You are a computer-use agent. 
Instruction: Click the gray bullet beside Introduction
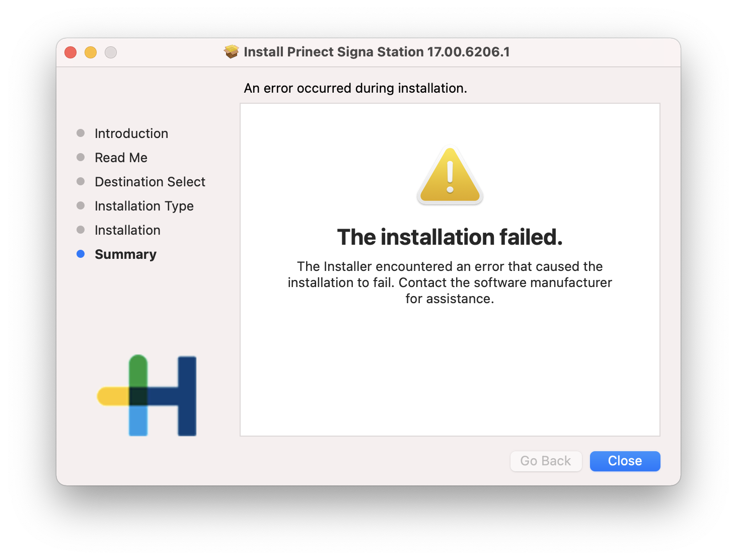pyautogui.click(x=81, y=133)
